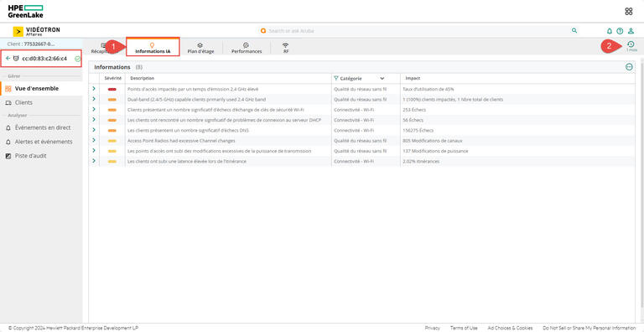Open the notifications bell icon

[x=610, y=31]
